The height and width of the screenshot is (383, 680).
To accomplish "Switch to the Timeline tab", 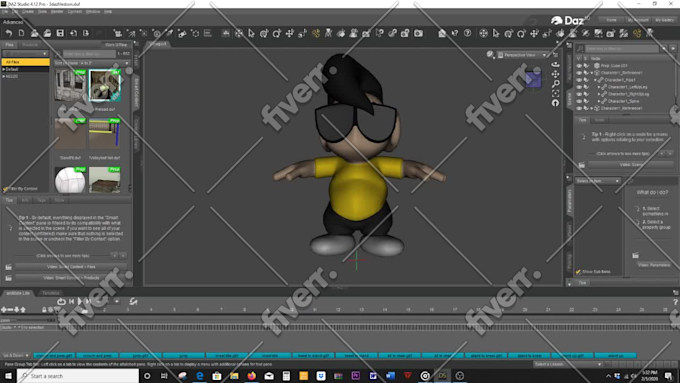I will click(x=51, y=293).
